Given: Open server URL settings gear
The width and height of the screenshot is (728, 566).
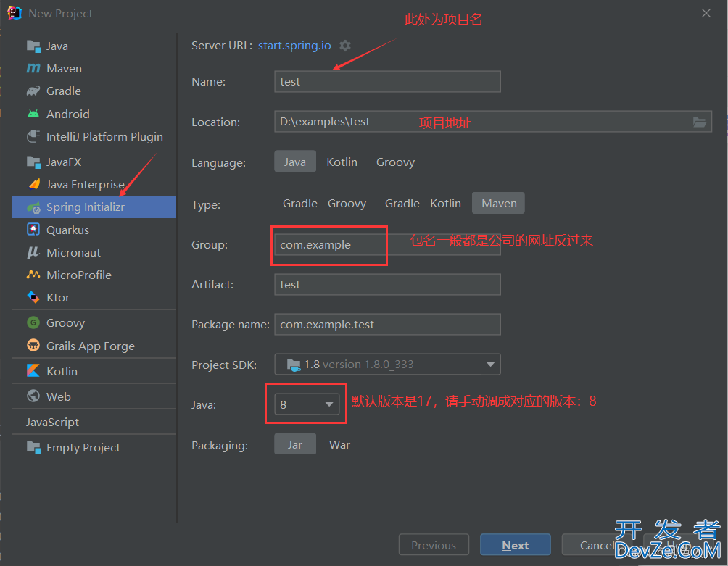Looking at the screenshot, I should click(345, 46).
